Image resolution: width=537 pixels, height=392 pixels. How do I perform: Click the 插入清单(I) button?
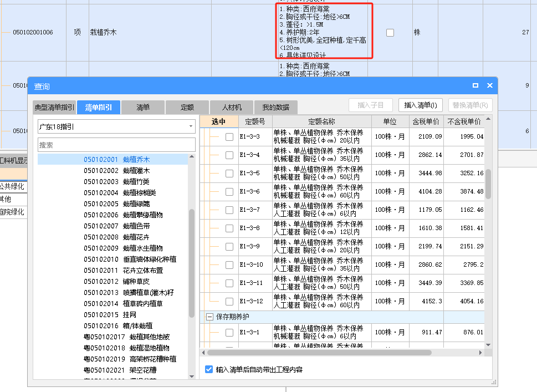click(421, 105)
